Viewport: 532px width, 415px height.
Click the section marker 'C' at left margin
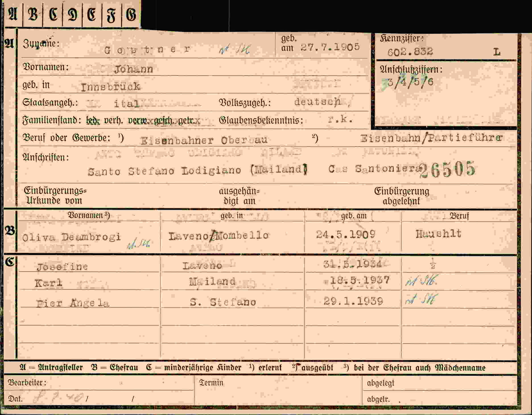10,262
